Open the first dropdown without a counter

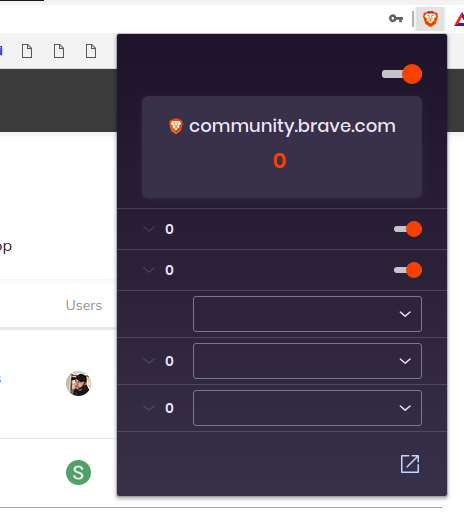[x=307, y=314]
